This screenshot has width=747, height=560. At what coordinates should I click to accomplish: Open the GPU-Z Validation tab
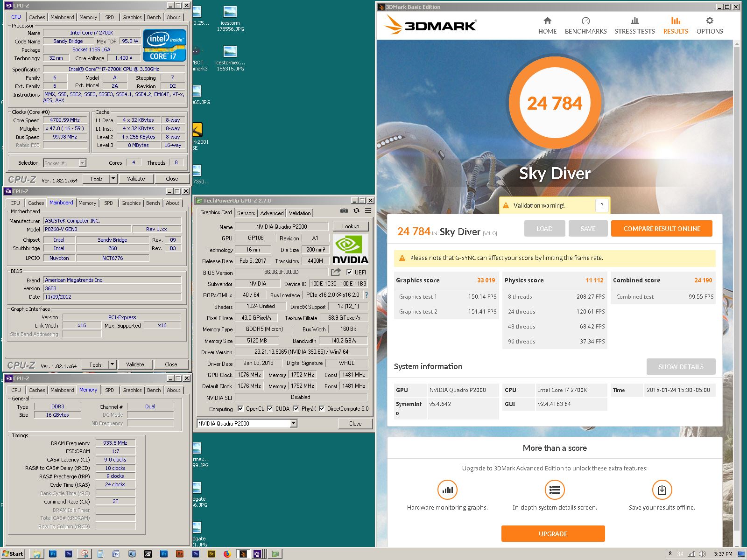[300, 213]
